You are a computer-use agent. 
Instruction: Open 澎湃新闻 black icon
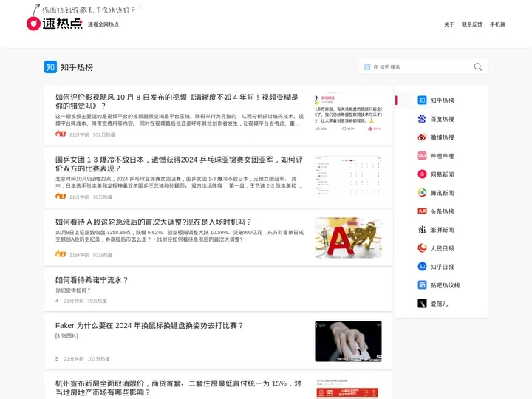422,230
